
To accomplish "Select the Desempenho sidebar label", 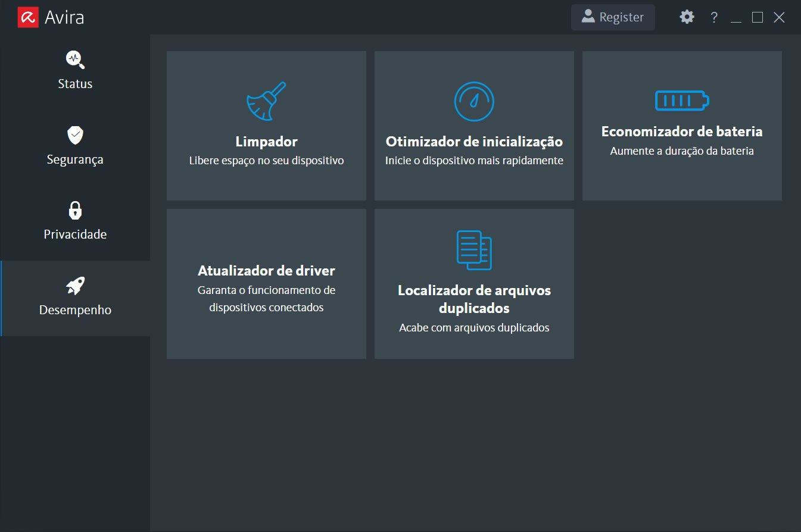I will click(75, 310).
